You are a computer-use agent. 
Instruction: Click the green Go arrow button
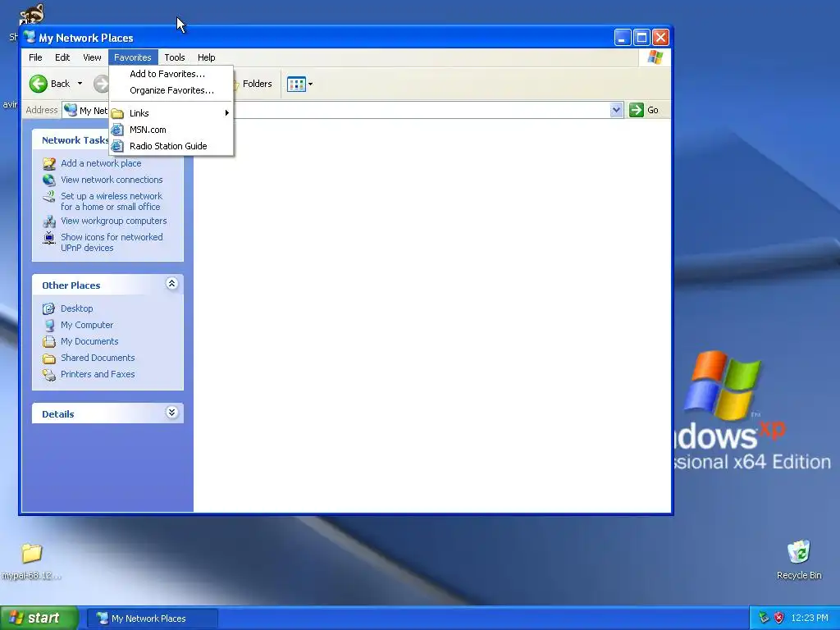coord(637,110)
